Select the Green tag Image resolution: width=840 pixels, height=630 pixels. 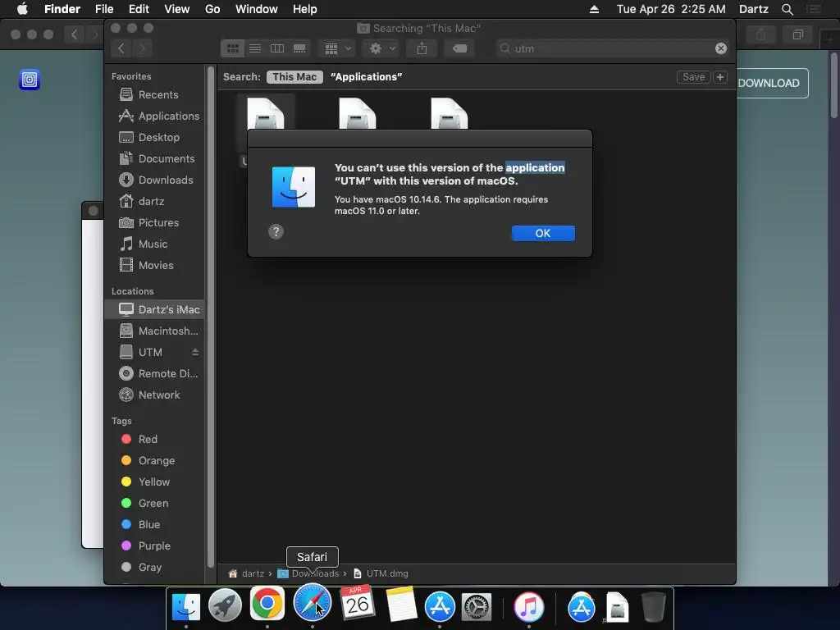(x=154, y=503)
